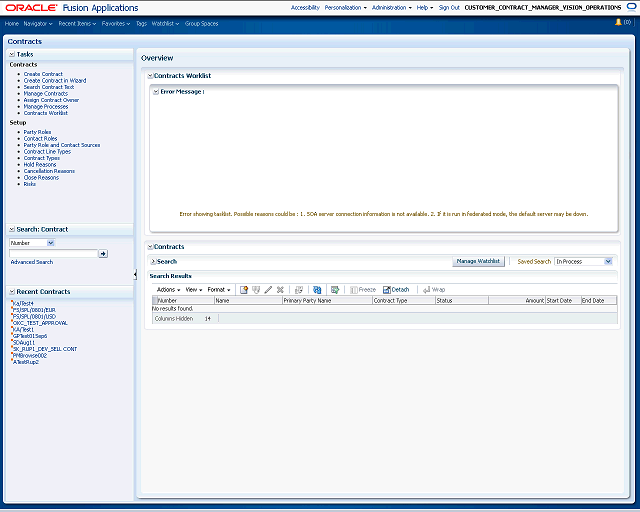Click the Edit pencil icon in results toolbar
Screen dimensions: 640x512
pos(268,290)
